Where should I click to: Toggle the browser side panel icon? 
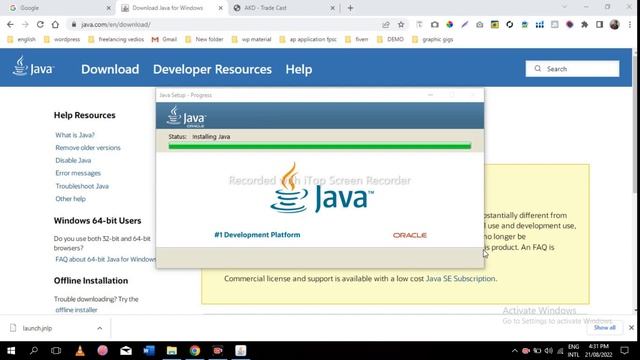point(599,24)
